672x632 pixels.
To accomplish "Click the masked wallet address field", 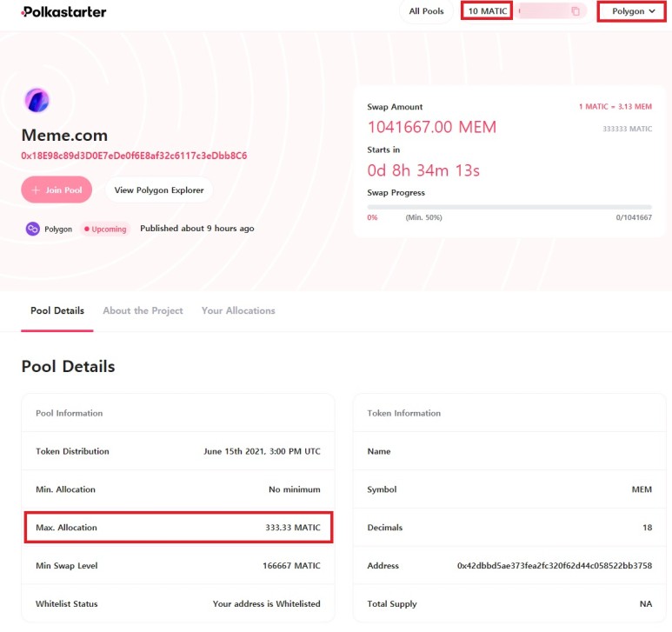I will 543,11.
